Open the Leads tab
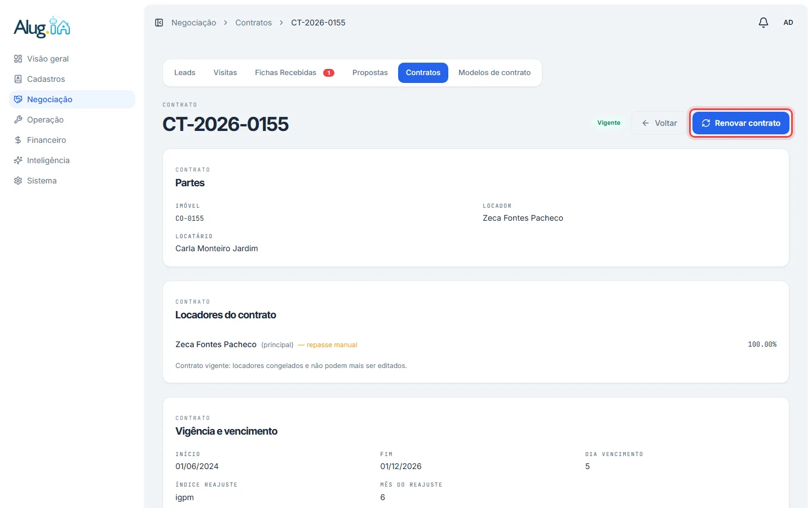This screenshot has width=812, height=508. point(184,73)
